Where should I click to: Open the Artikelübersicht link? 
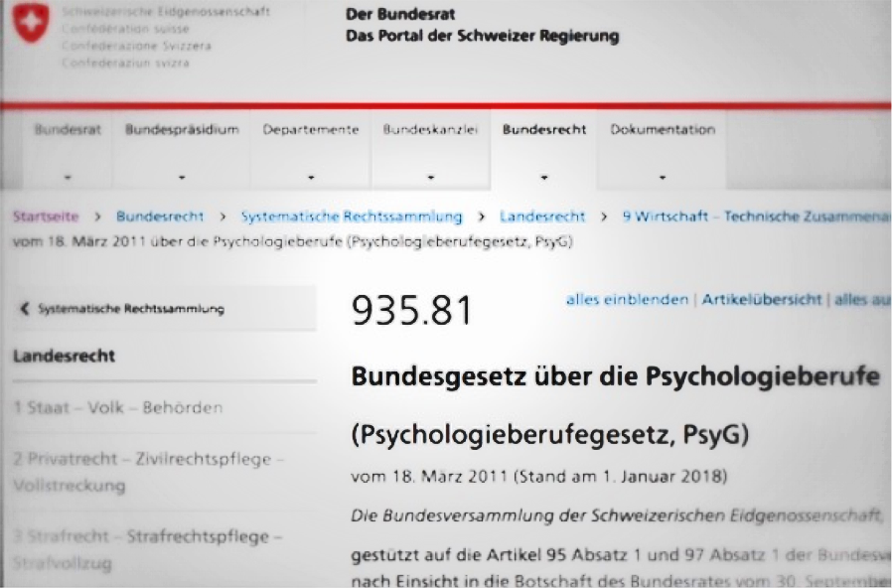click(x=762, y=300)
